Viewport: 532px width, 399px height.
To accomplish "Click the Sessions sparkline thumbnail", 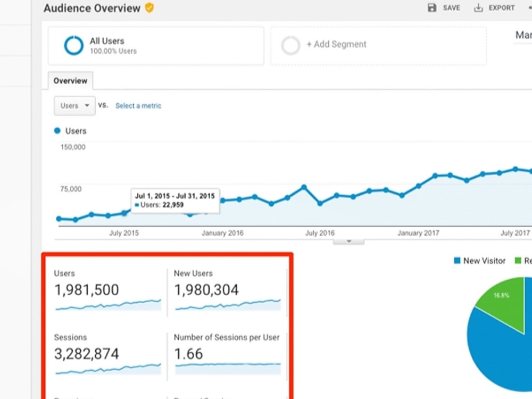I will point(108,369).
